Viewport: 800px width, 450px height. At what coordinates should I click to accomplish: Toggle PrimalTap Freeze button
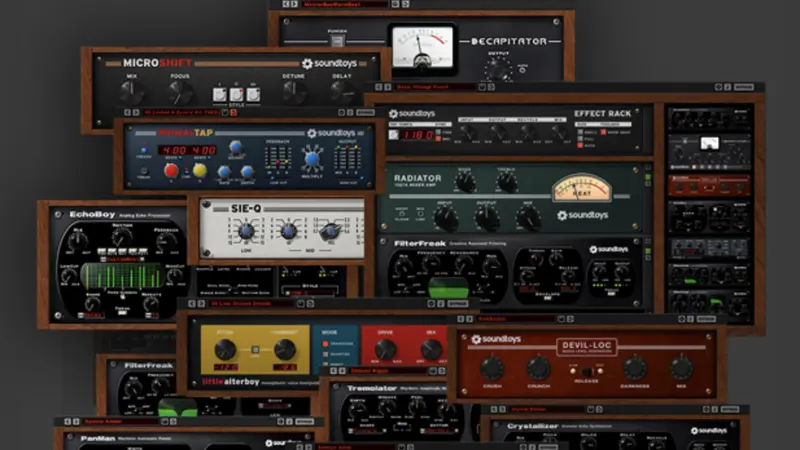click(143, 150)
